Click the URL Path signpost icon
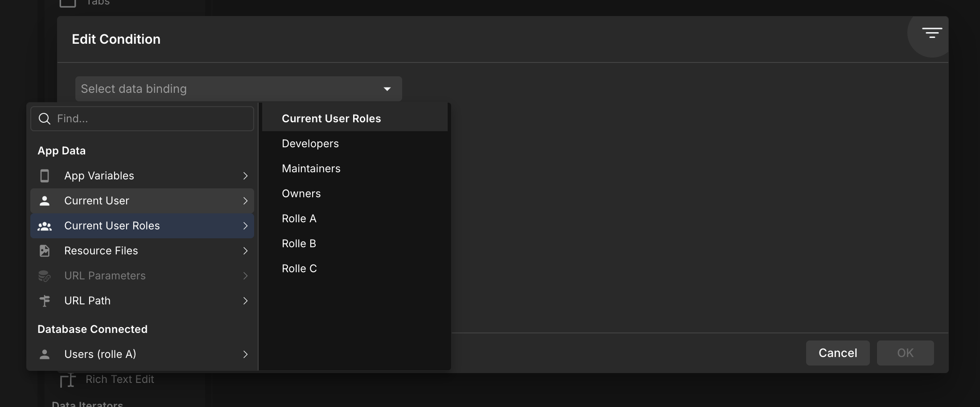 (45, 301)
